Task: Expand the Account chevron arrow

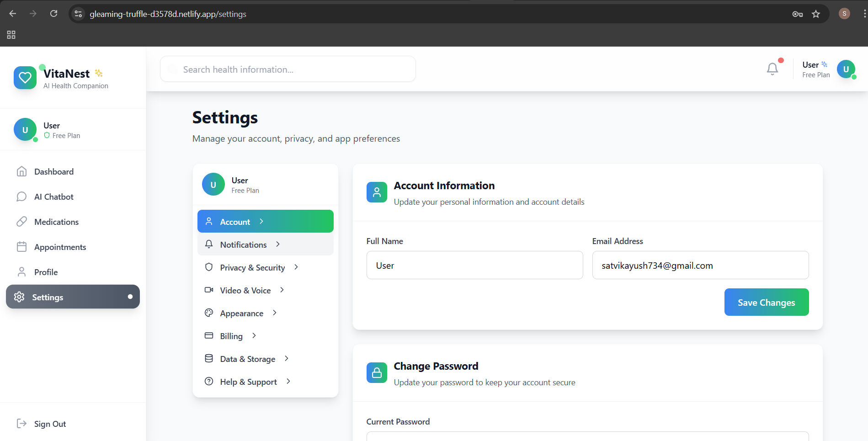Action: coord(261,221)
